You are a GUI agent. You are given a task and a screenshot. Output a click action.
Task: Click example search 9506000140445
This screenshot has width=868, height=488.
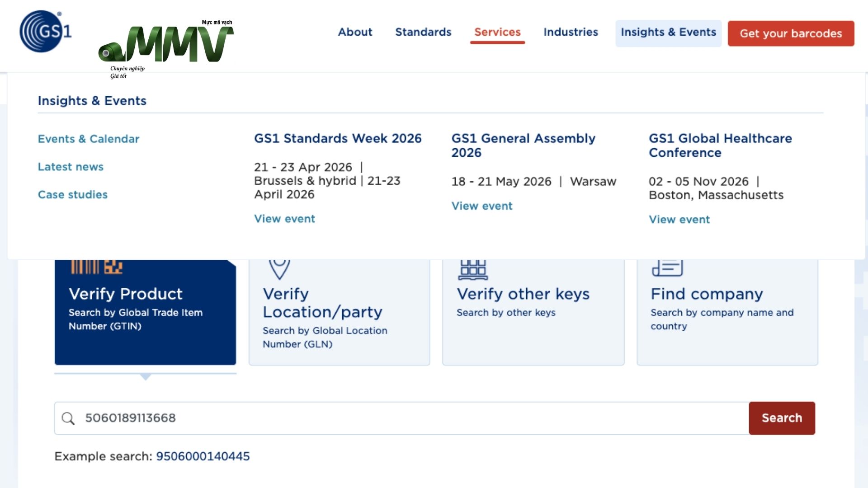point(203,456)
